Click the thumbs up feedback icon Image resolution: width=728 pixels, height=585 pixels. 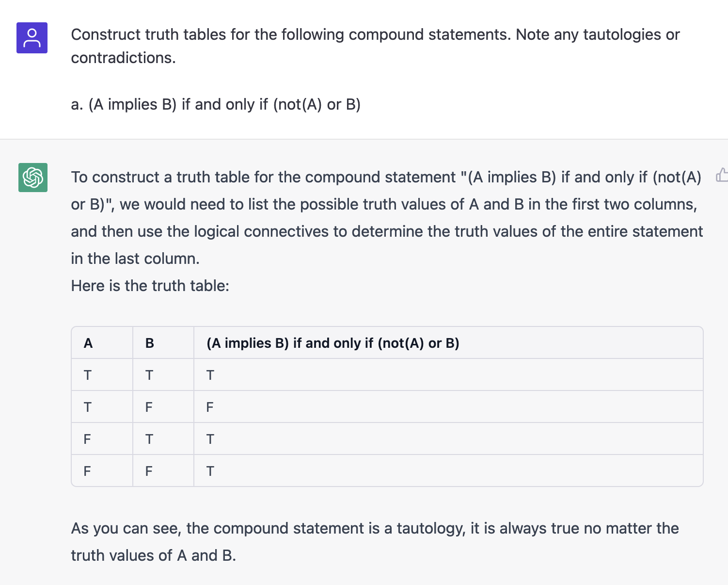tap(722, 175)
